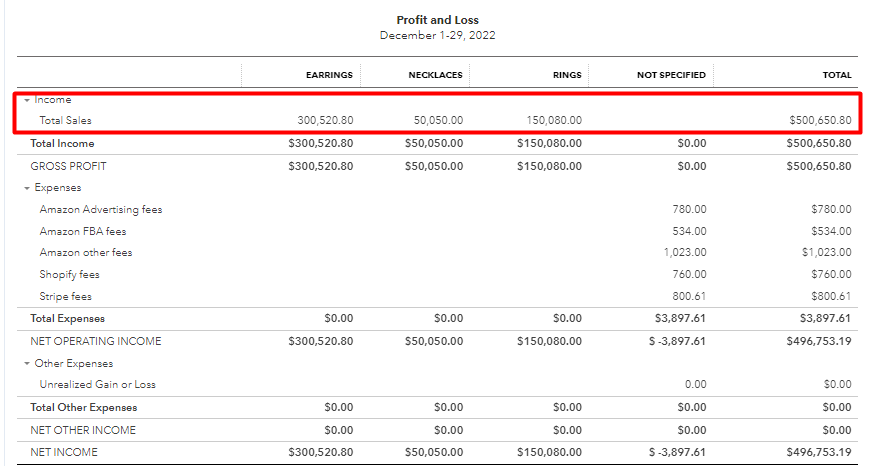Select the NET OPERATING INCOME row label
The image size is (871, 466).
[96, 341]
